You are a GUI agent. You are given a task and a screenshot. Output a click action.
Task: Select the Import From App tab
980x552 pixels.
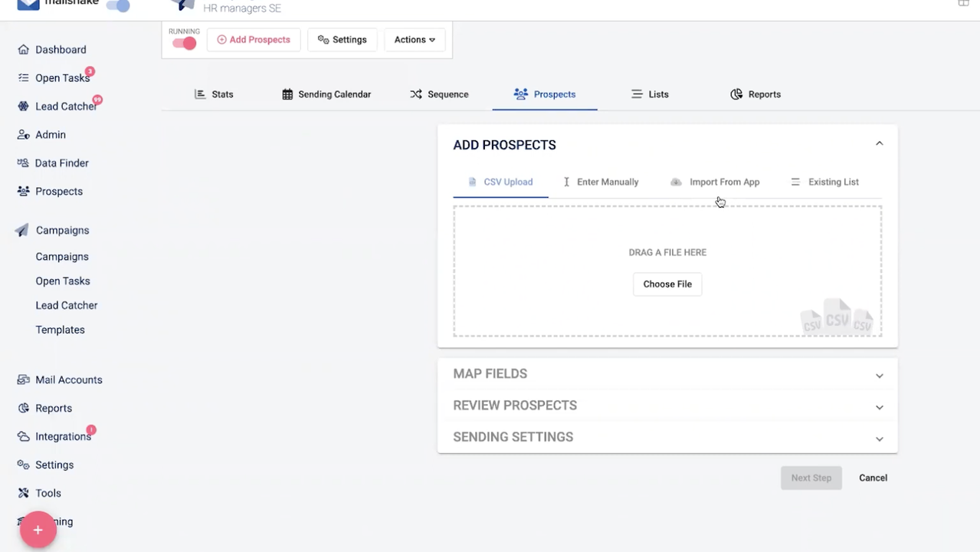[715, 182]
